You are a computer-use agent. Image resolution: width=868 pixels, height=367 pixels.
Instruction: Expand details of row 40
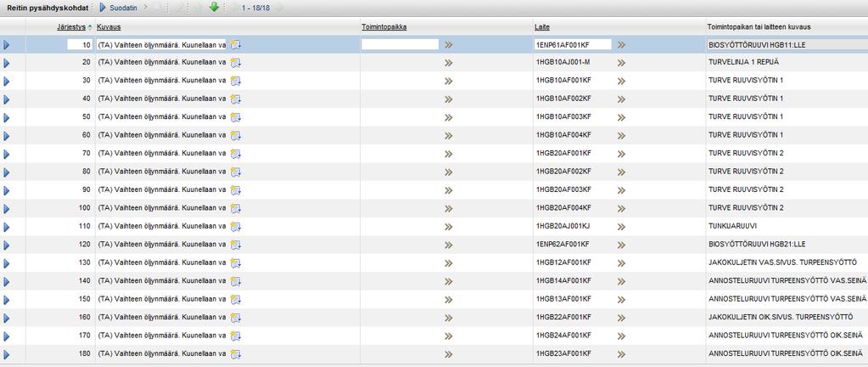click(7, 99)
